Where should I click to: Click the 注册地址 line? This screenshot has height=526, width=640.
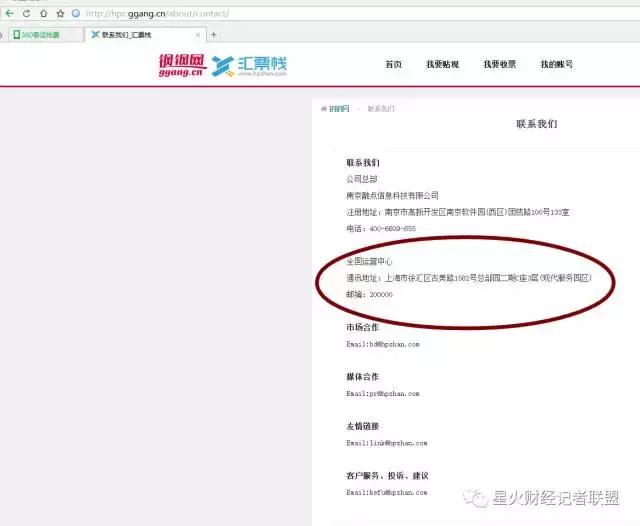458,212
